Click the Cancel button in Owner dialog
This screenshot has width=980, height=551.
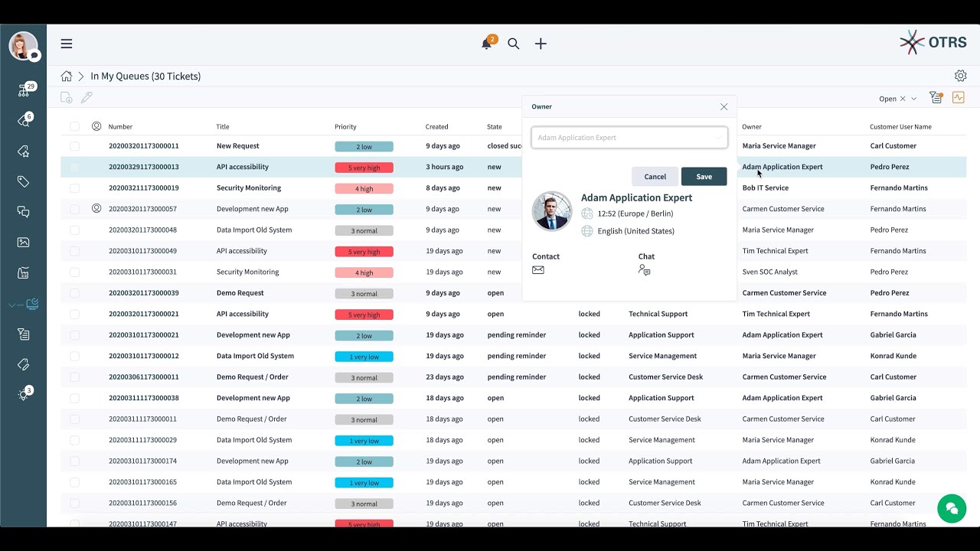tap(655, 177)
